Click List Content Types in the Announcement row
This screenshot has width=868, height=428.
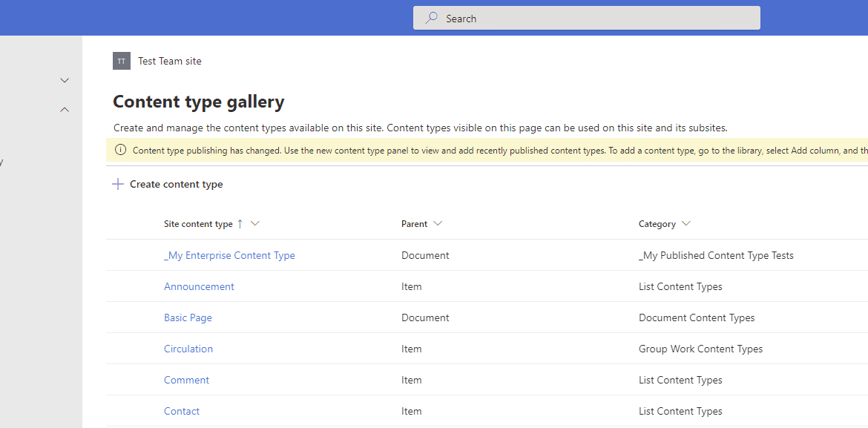point(680,286)
